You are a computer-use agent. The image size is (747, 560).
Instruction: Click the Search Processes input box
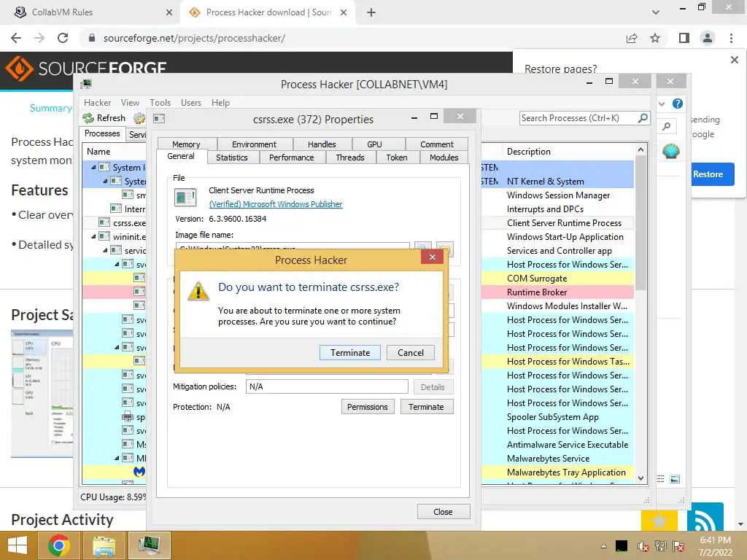[x=578, y=118]
